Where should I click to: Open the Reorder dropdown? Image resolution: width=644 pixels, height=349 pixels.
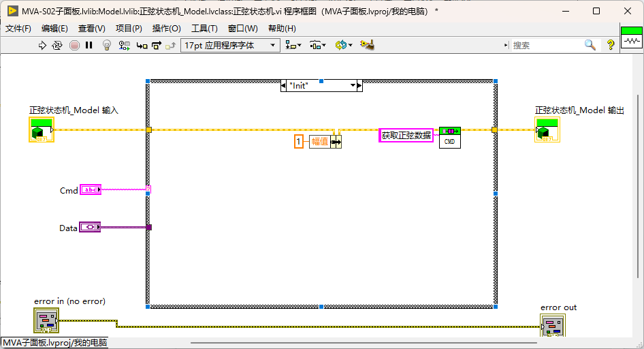point(344,45)
